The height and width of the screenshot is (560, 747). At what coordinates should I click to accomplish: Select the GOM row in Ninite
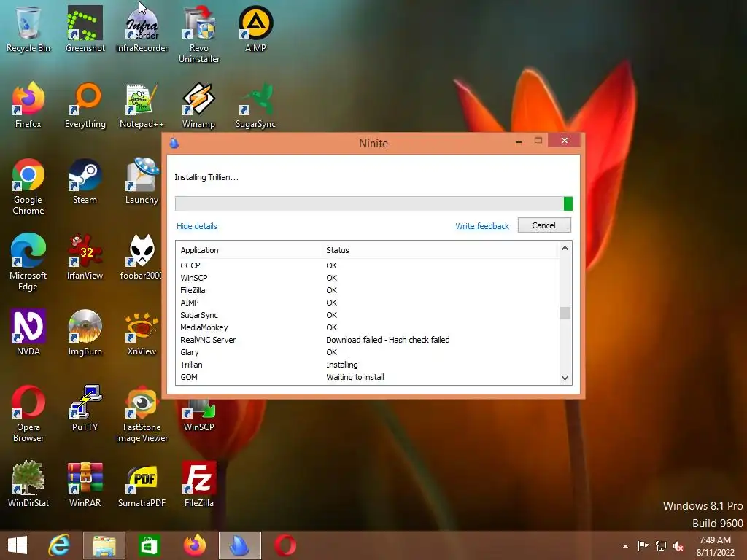point(367,377)
